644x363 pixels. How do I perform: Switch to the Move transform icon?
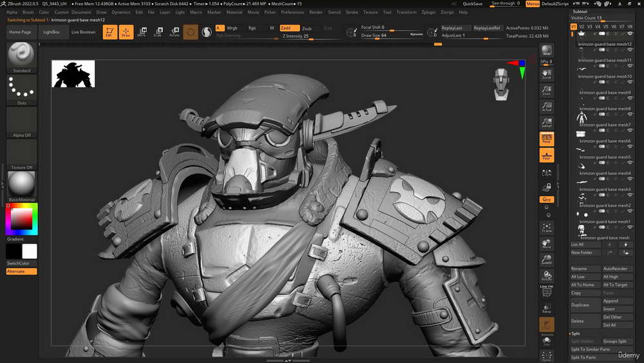(x=142, y=32)
